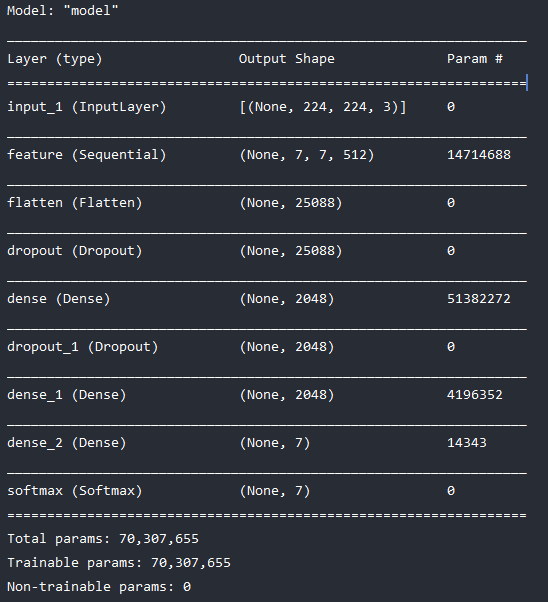This screenshot has height=602, width=548.
Task: Select the dense_1 row's '(None, 2048)' shape
Action: click(286, 395)
